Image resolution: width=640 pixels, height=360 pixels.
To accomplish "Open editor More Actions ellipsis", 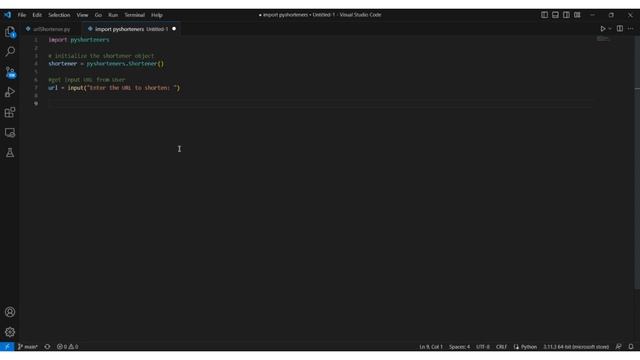I will pyautogui.click(x=631, y=29).
